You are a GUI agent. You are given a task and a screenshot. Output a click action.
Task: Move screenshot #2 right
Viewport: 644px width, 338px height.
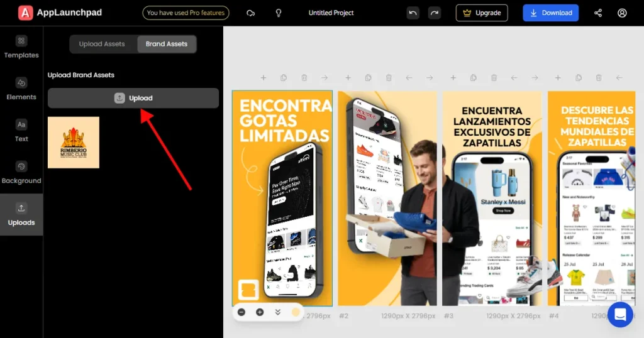coord(430,77)
